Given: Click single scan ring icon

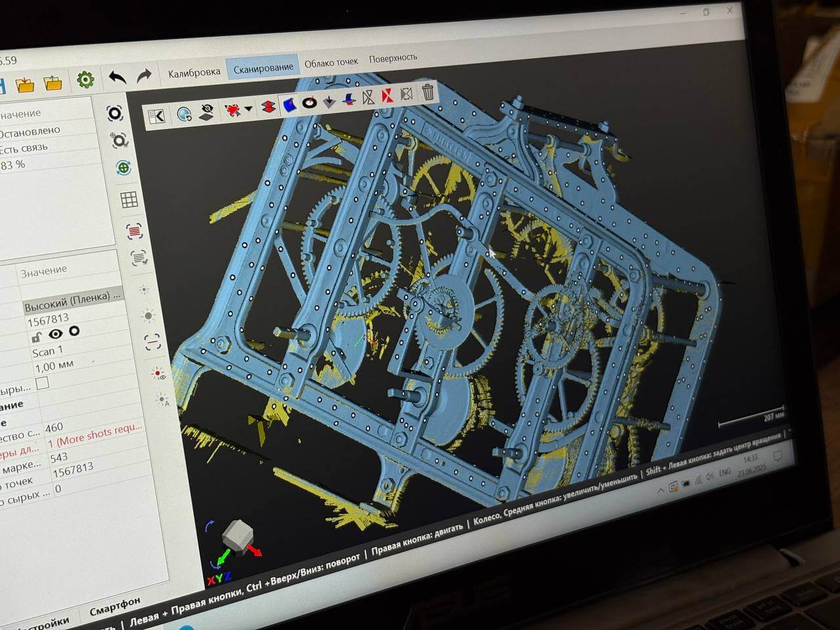Looking at the screenshot, I should click(x=115, y=114).
